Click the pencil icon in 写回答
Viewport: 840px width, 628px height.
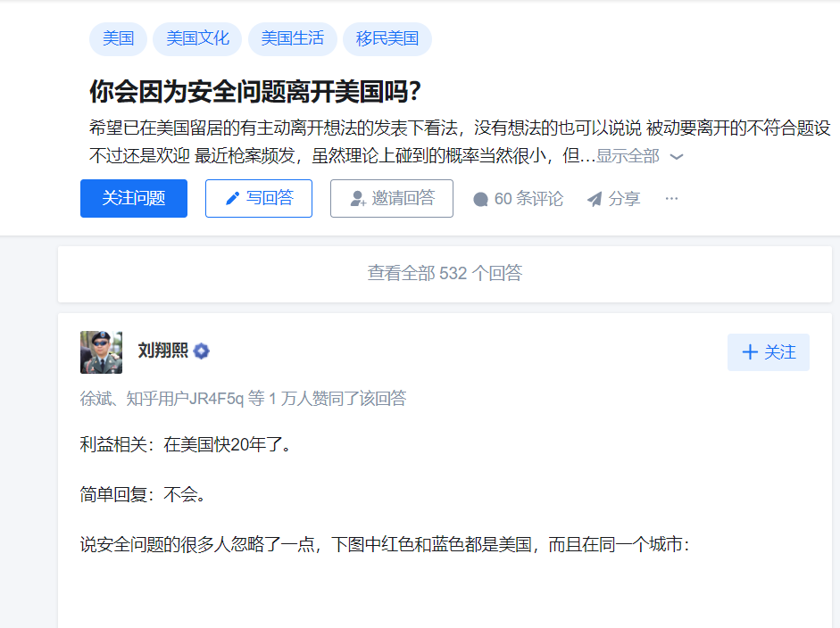[x=232, y=199]
